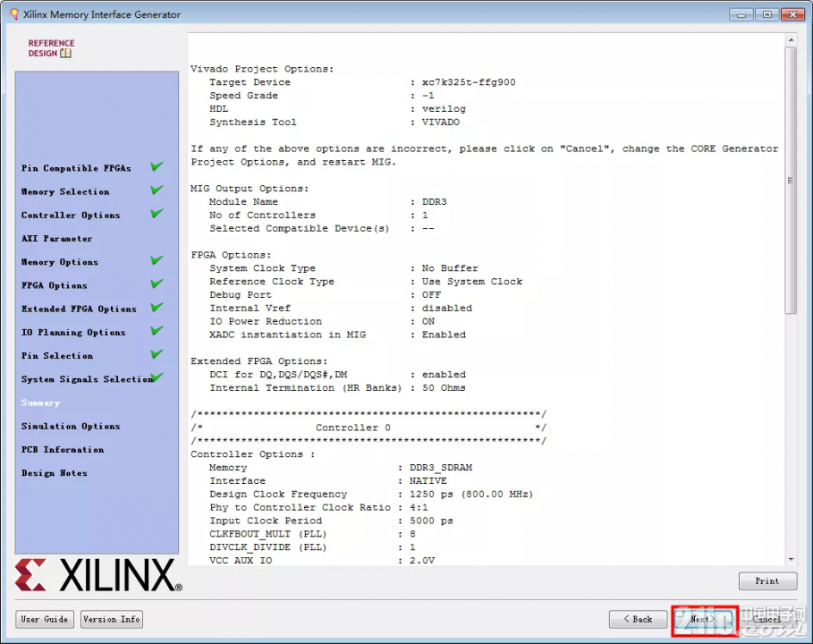Click the Module Name value DDR3
The height and width of the screenshot is (644, 813).
[x=435, y=202]
